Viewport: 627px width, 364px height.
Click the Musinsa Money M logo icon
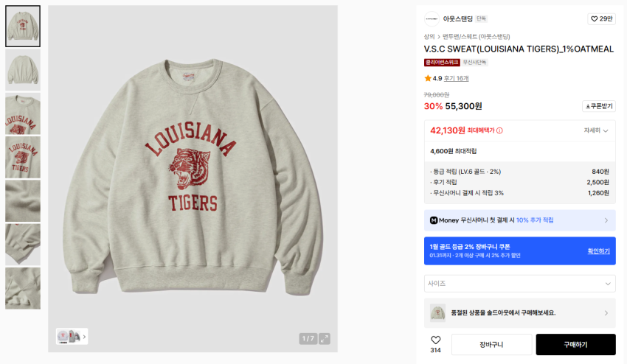(x=434, y=220)
